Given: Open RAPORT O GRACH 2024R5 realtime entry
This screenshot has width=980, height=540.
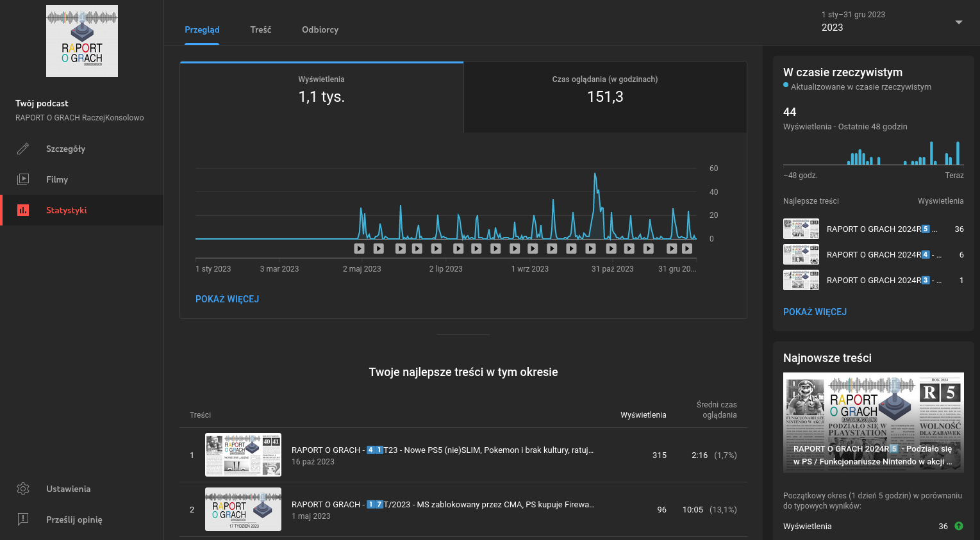Looking at the screenshot, I should point(881,229).
